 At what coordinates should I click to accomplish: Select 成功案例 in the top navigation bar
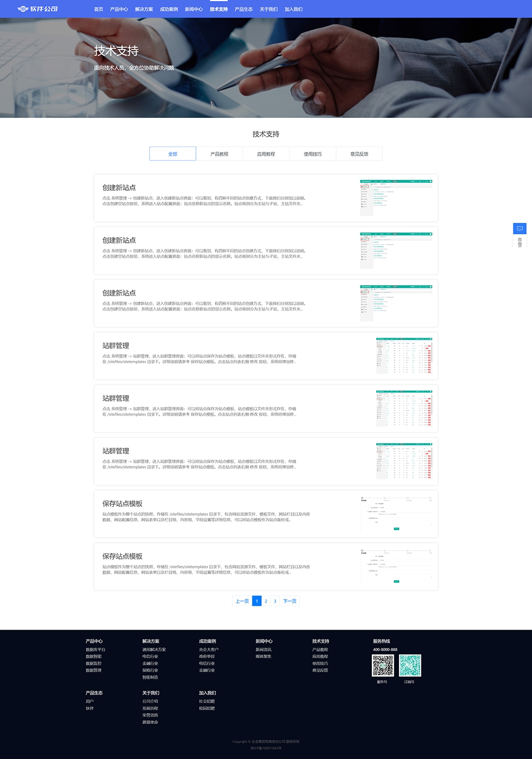pyautogui.click(x=169, y=9)
